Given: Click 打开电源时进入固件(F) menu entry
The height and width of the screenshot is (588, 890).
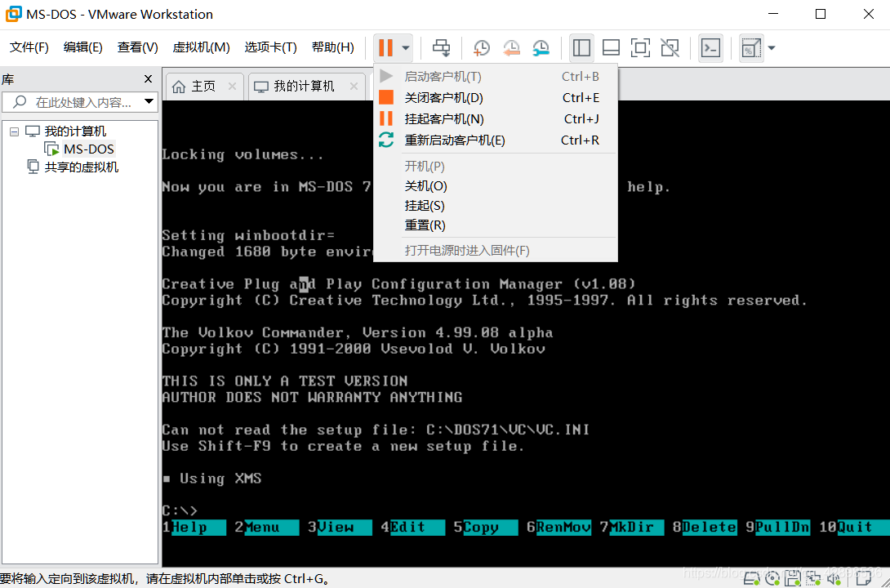Looking at the screenshot, I should pyautogui.click(x=495, y=250).
